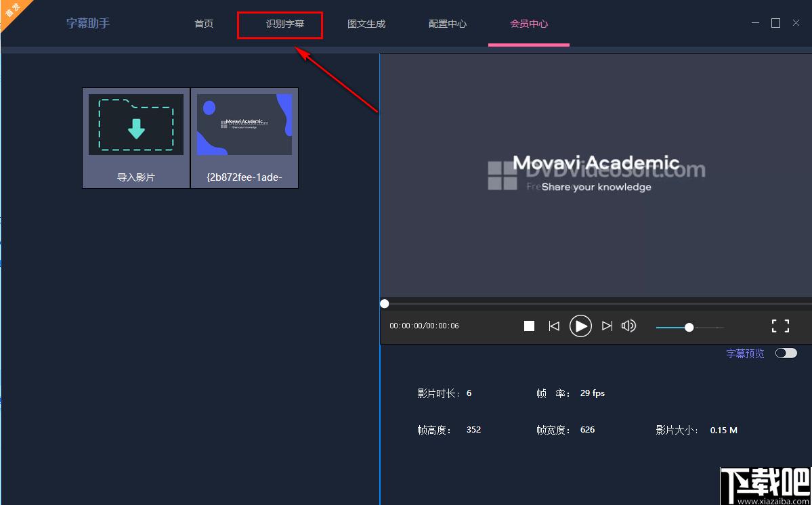Viewport: 812px width, 505px height.
Task: Stop video playback with the square button
Action: (529, 326)
